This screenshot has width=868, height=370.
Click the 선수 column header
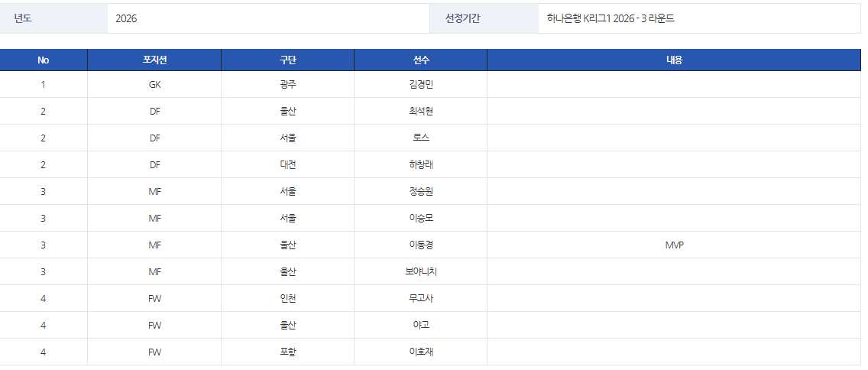pos(421,60)
